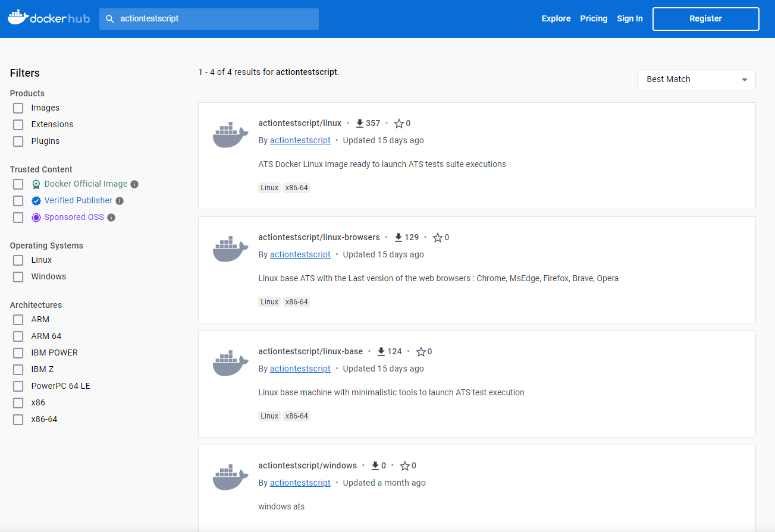Enable the Plugins product filter
775x532 pixels.
pos(18,141)
